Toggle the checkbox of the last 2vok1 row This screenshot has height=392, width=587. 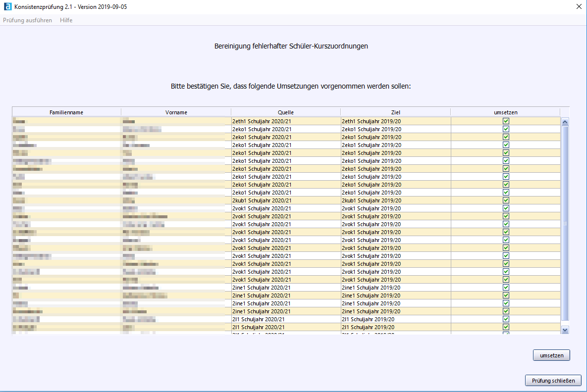point(506,280)
